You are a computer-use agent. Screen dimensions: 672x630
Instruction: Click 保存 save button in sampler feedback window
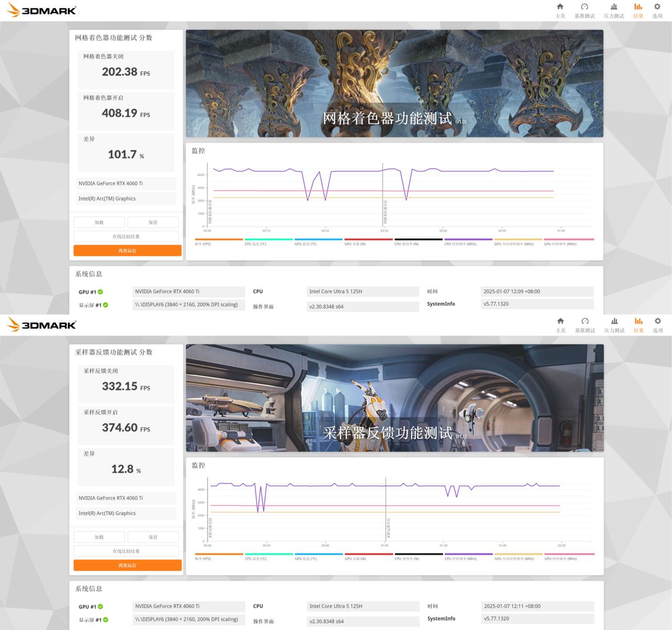coord(153,537)
